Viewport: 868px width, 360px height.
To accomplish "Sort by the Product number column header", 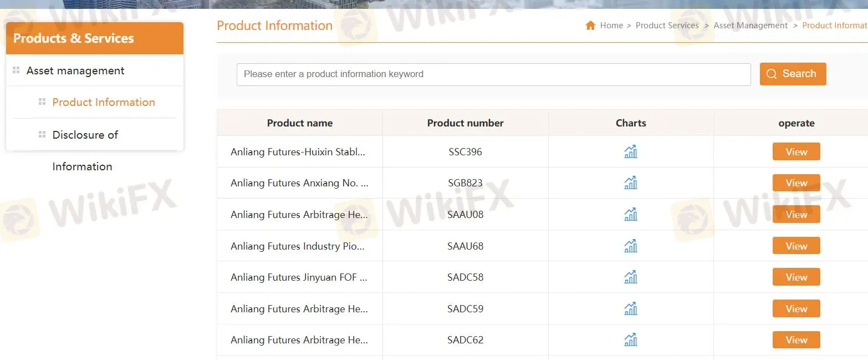I will tap(465, 123).
